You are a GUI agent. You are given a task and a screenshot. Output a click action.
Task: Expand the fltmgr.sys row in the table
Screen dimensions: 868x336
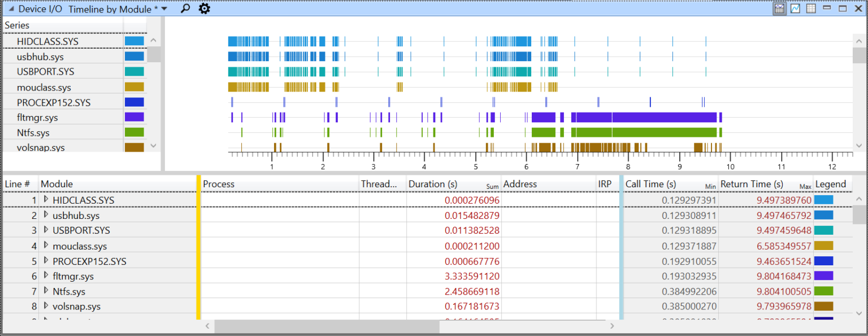tap(46, 276)
